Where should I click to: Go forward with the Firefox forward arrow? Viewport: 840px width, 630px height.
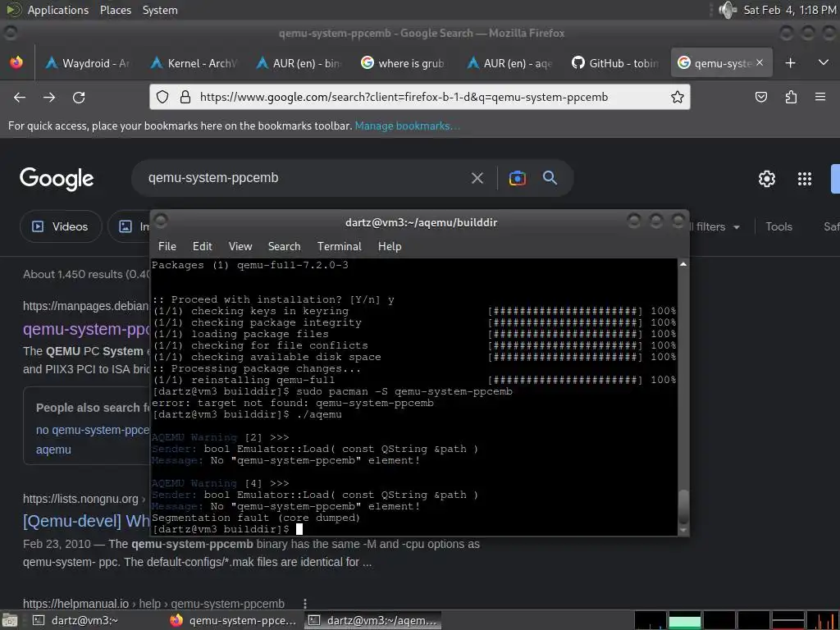pos(49,97)
